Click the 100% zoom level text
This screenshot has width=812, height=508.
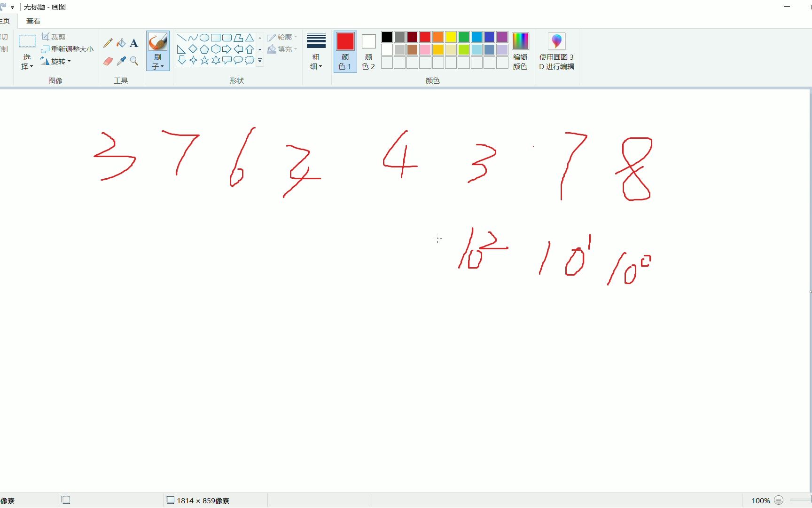(760, 500)
